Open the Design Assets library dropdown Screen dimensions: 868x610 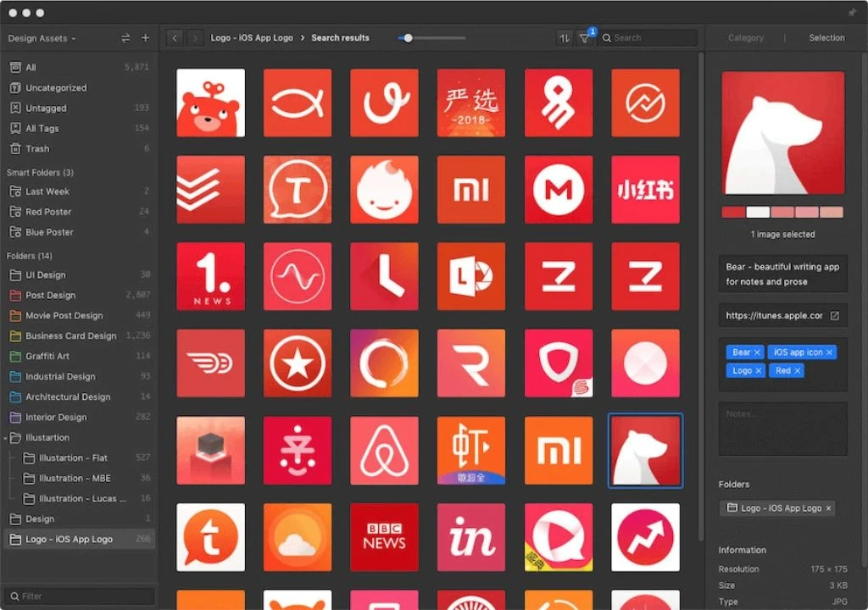point(42,38)
